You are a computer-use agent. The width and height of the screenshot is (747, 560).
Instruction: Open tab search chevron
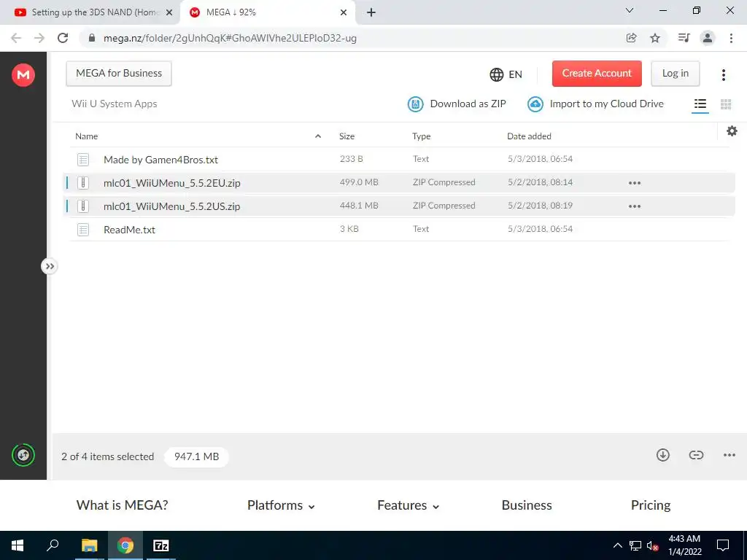click(x=629, y=10)
